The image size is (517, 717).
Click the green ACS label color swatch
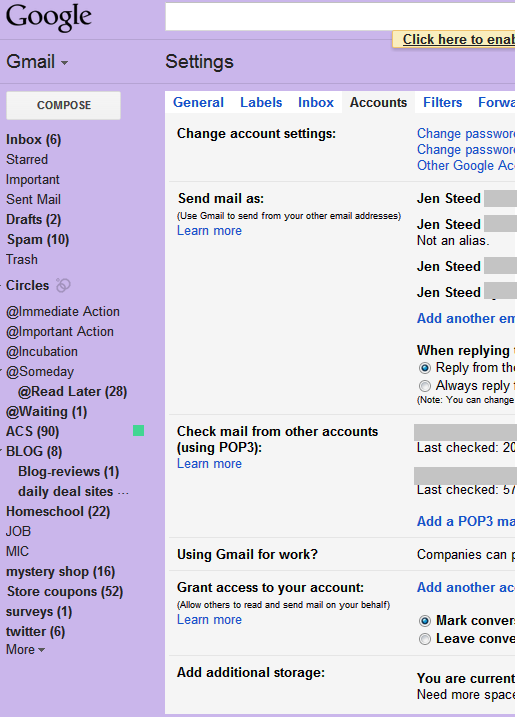(x=139, y=431)
